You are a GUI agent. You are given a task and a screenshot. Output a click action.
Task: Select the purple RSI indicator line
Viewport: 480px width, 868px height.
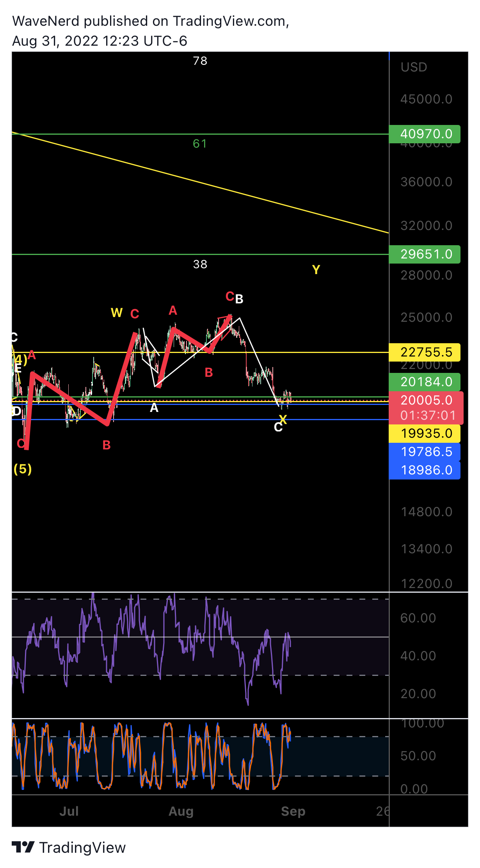151,648
